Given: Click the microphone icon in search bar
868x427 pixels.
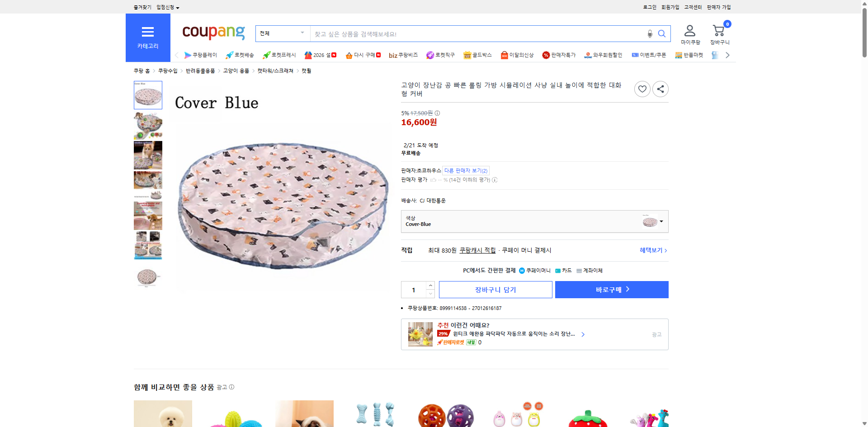Looking at the screenshot, I should pyautogui.click(x=650, y=33).
